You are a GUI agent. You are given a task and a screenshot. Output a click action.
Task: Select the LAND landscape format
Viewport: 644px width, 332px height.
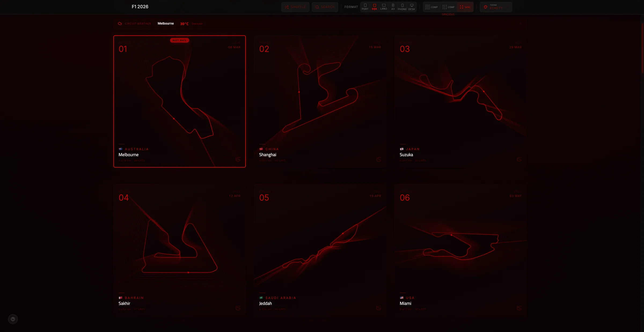(x=384, y=7)
